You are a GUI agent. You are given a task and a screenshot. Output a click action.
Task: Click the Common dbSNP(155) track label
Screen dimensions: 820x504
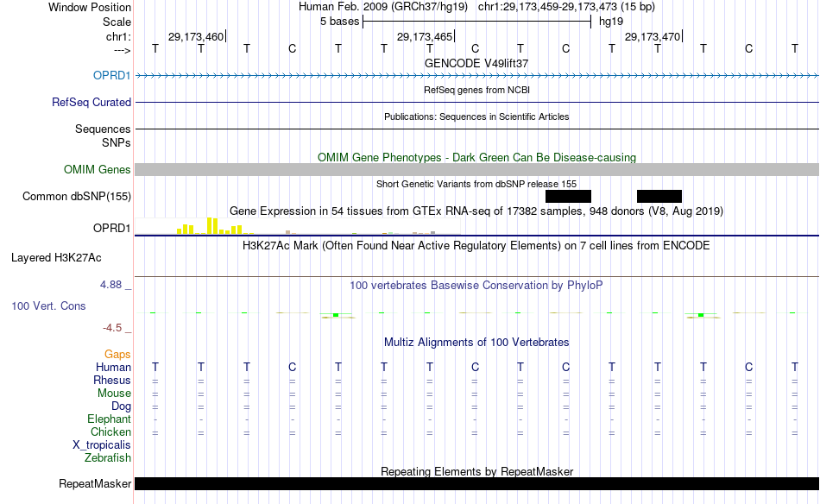pyautogui.click(x=76, y=197)
